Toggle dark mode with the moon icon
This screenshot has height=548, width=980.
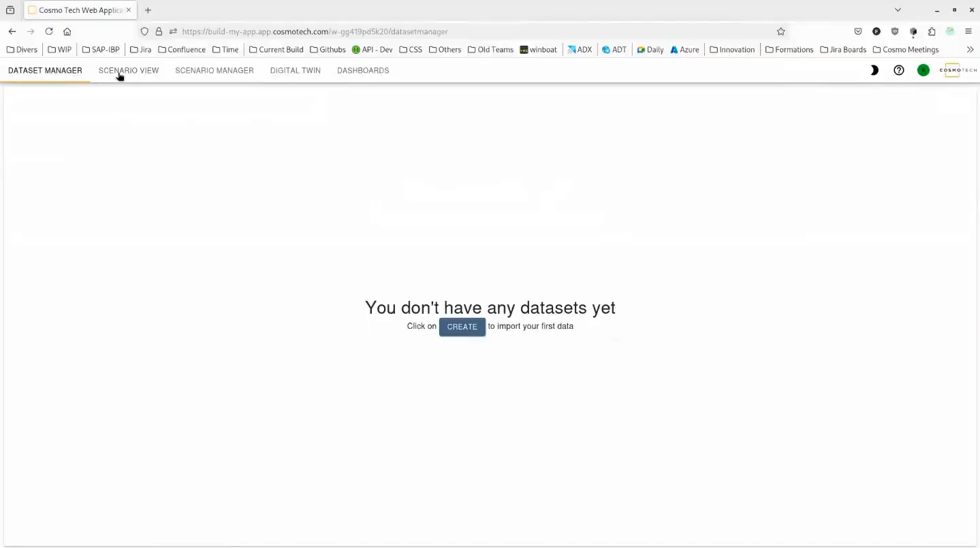coord(874,70)
